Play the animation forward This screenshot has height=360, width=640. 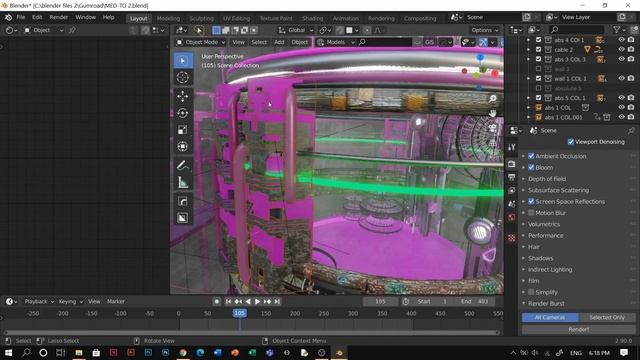(258, 302)
